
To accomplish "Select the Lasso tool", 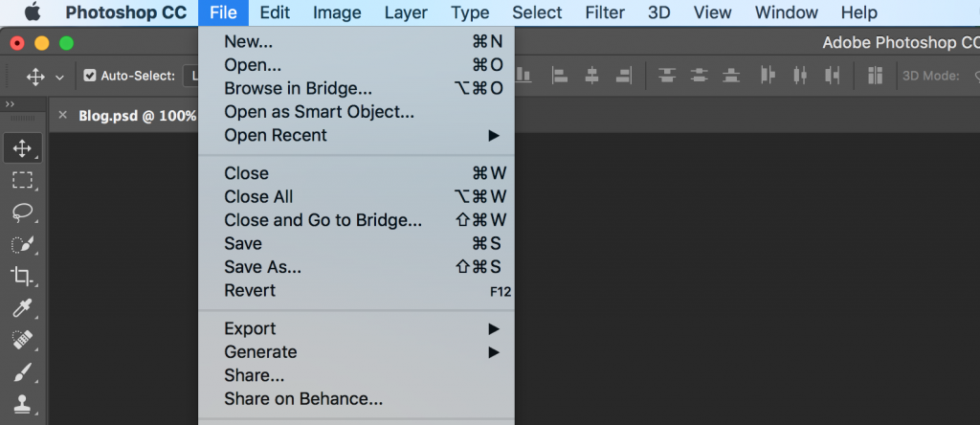I will point(22,212).
